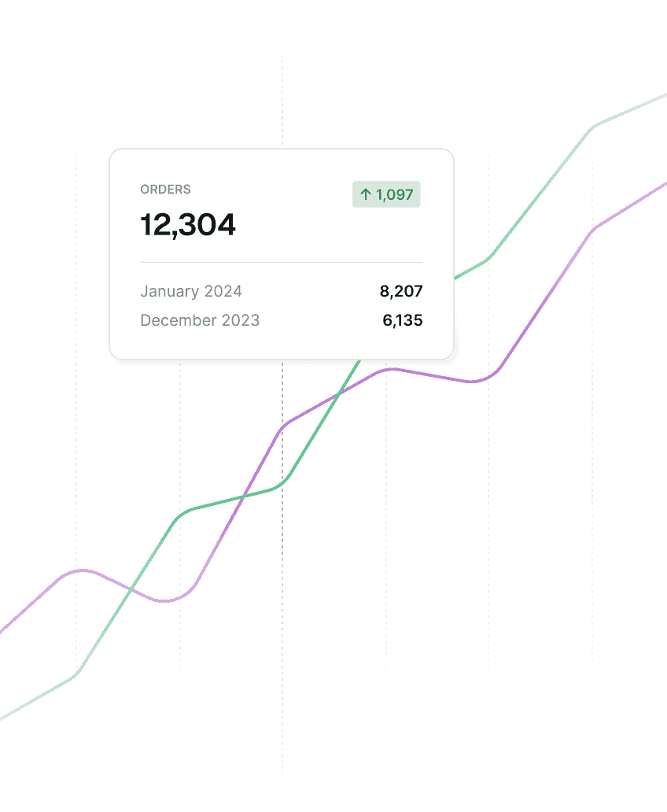
Task: Click the 1,097 increase badge
Action: click(386, 194)
